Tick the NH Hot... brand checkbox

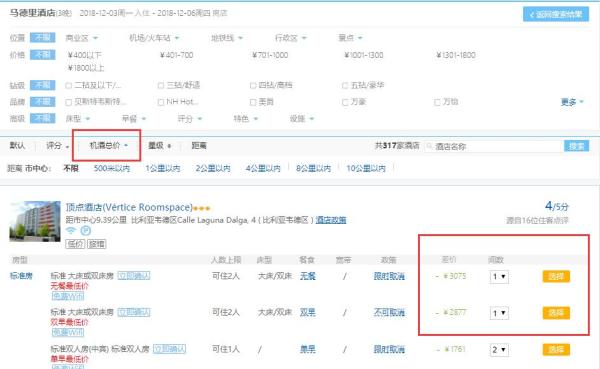(161, 102)
